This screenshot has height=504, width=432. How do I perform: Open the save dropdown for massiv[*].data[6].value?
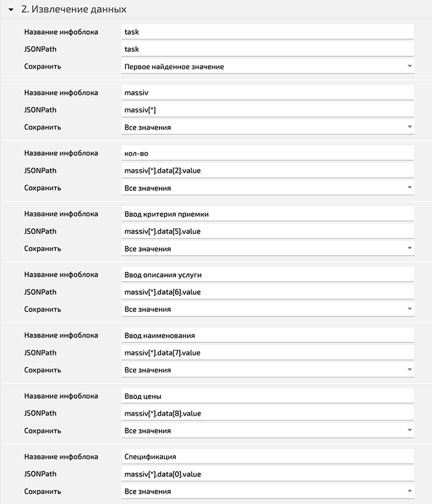268,309
